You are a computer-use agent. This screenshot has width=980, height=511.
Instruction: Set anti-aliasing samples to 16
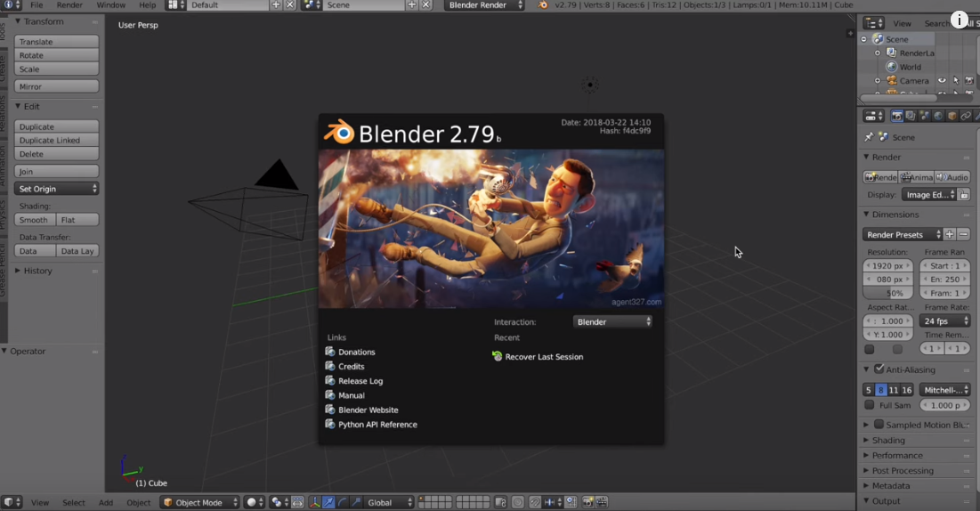(907, 390)
